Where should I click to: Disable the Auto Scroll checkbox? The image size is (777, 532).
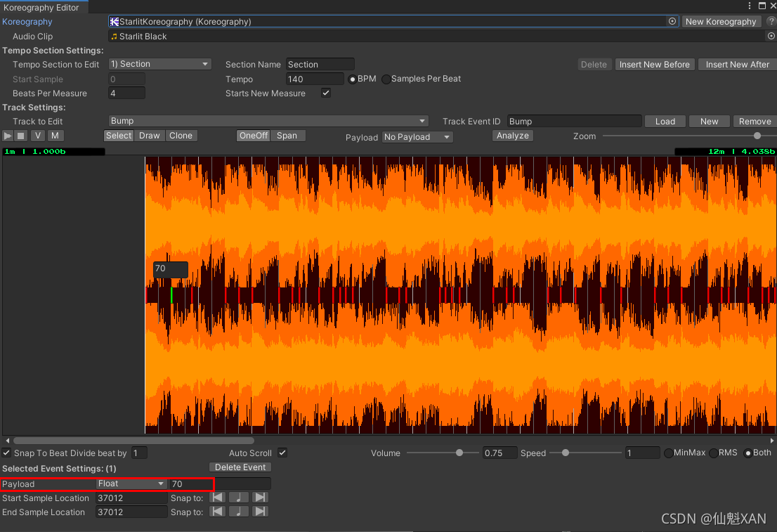pos(282,453)
